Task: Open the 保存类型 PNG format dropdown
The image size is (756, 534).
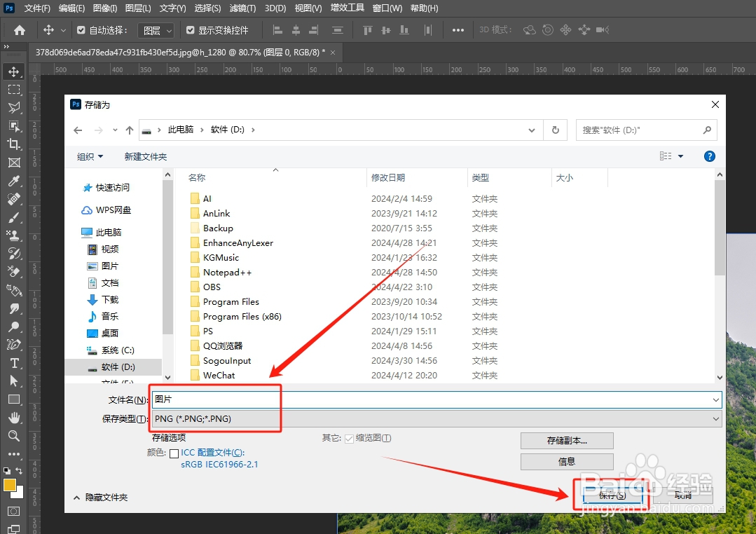Action: pos(437,418)
